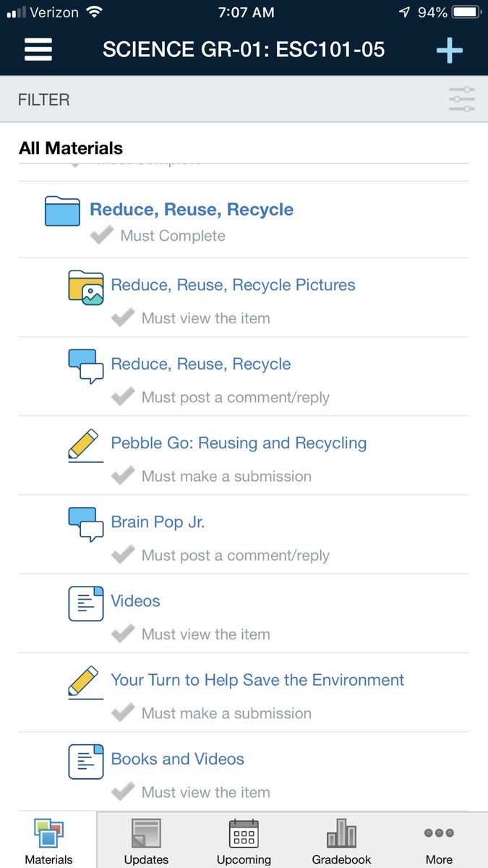The image size is (488, 868).
Task: Tap checkmark beside Must Complete
Action: 101,235
